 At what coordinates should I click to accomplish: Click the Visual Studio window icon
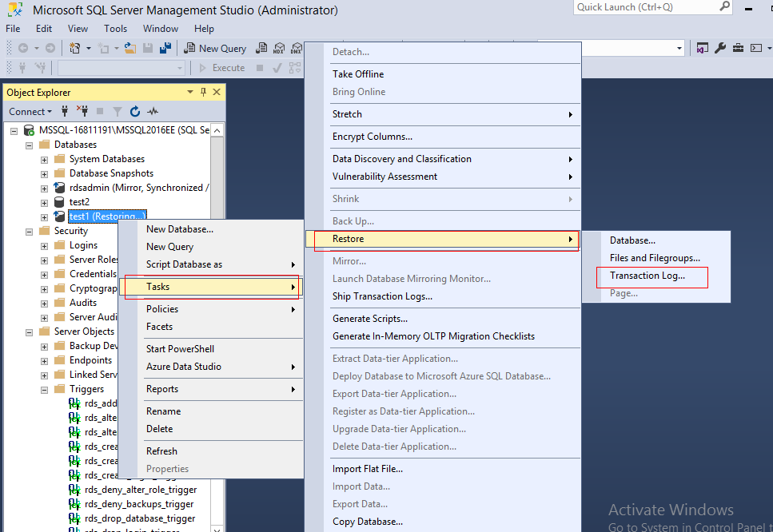(x=703, y=48)
